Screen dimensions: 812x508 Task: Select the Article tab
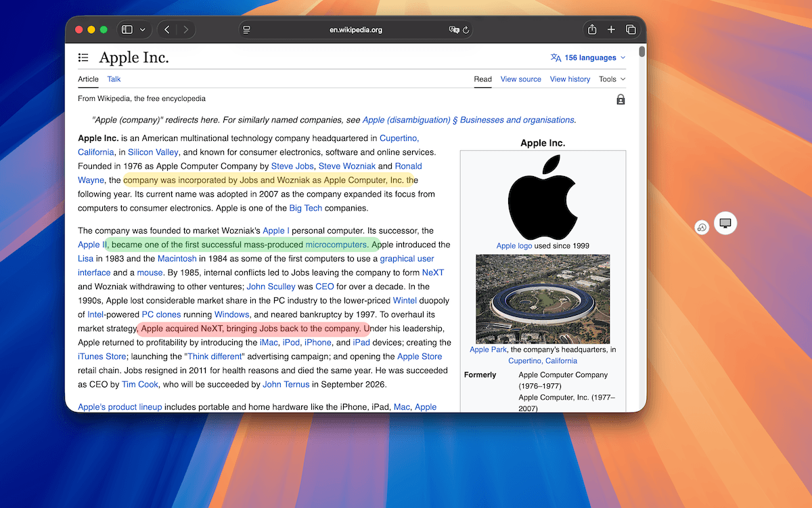88,79
